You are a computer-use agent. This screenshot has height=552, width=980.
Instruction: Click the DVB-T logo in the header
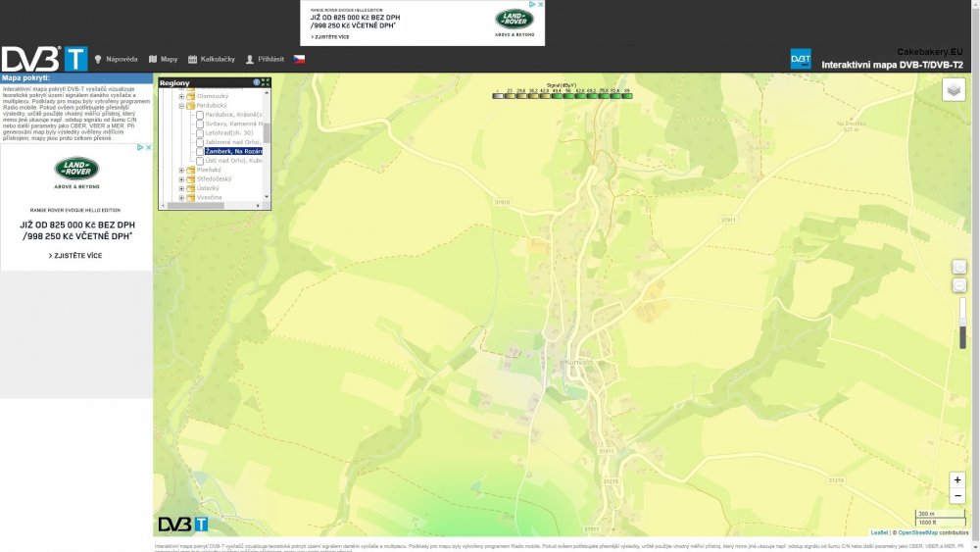[44, 60]
